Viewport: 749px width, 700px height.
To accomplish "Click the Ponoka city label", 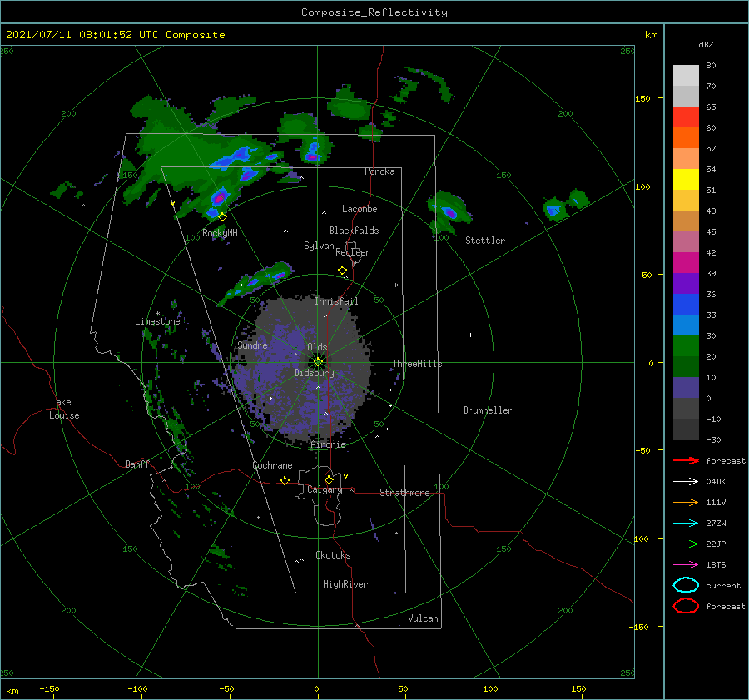I will pos(379,171).
